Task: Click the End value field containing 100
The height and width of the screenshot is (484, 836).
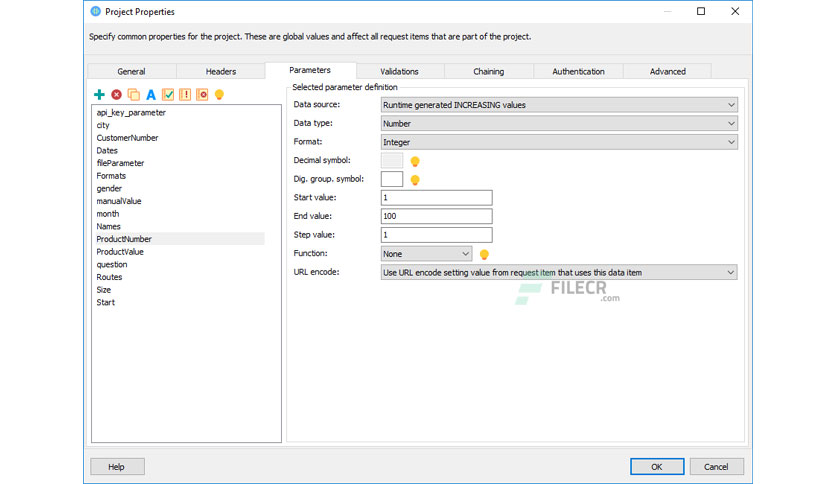Action: tap(437, 216)
